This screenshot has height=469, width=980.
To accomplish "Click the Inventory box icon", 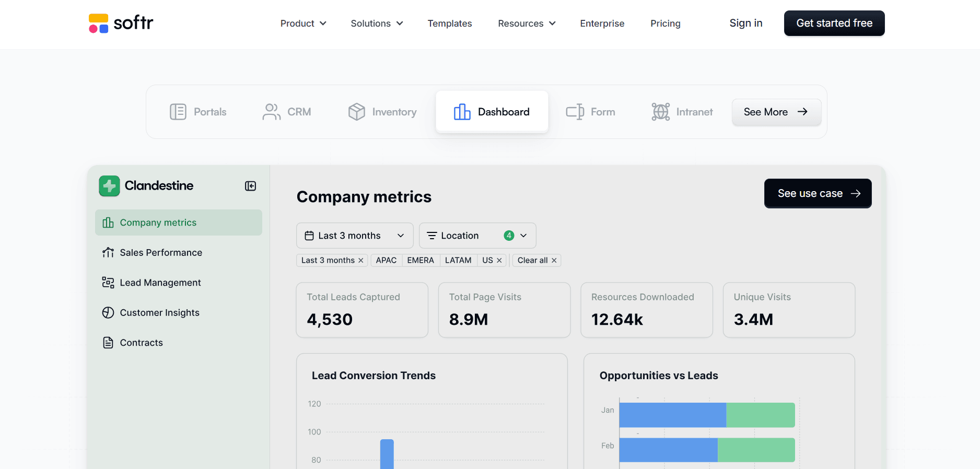I will [x=357, y=112].
